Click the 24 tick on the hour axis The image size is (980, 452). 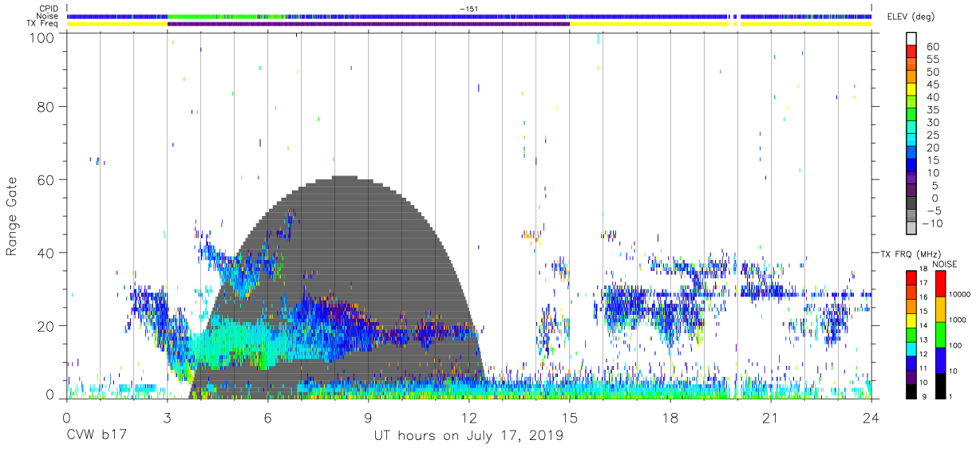click(871, 418)
